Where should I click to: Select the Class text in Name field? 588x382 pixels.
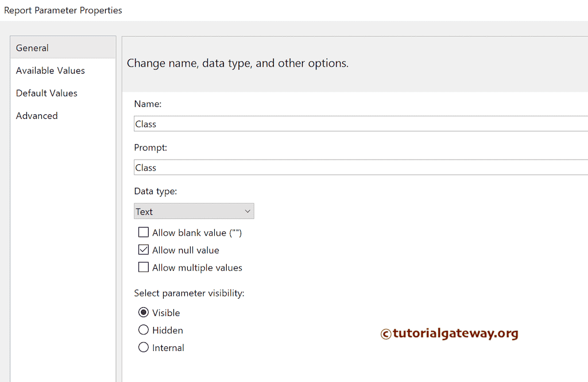144,124
